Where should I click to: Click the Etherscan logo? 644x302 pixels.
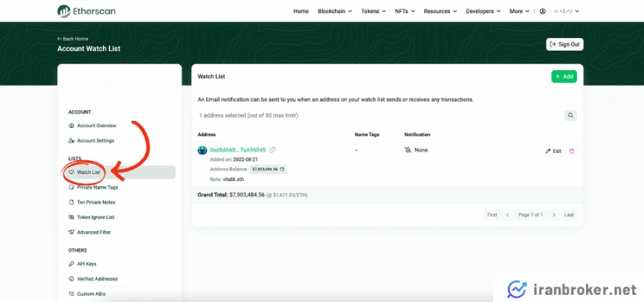[87, 11]
